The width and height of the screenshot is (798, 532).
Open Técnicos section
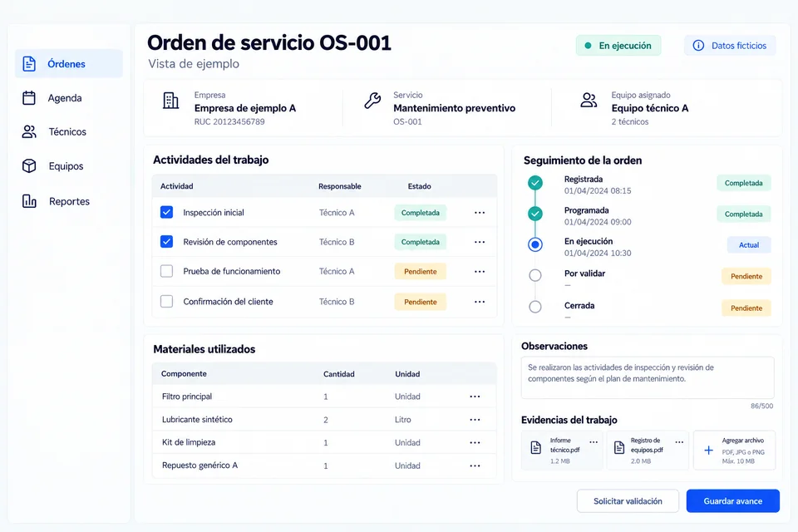69,132
